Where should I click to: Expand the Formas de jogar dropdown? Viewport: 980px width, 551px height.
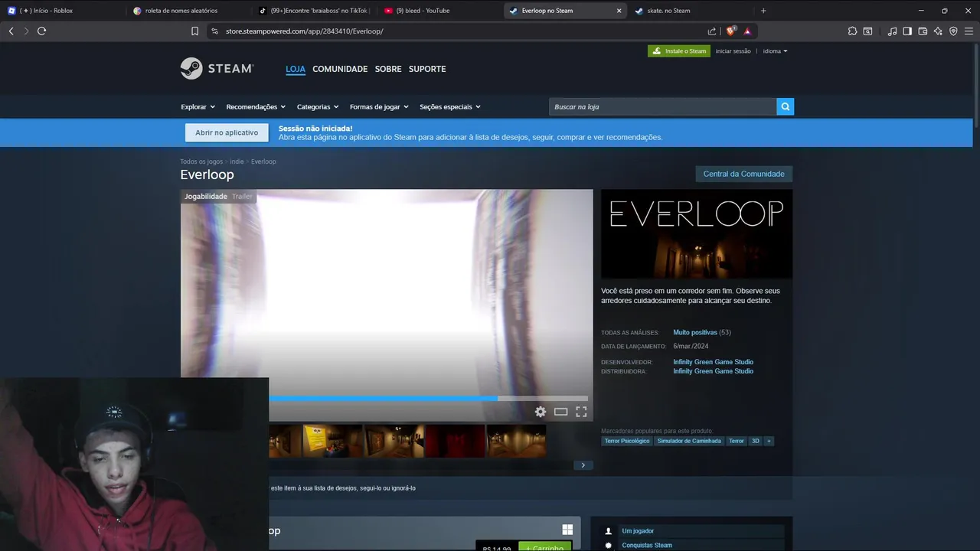point(379,107)
